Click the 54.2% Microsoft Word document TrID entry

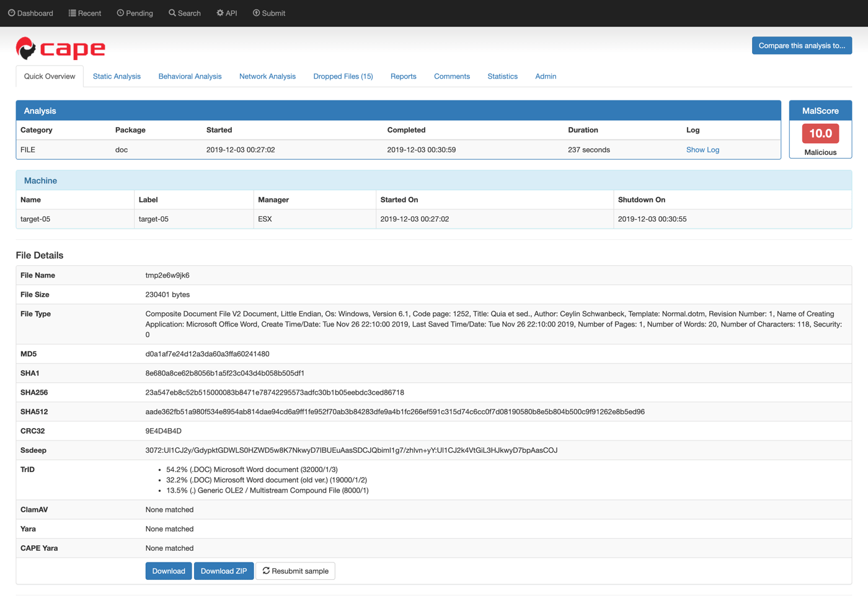[x=252, y=470]
